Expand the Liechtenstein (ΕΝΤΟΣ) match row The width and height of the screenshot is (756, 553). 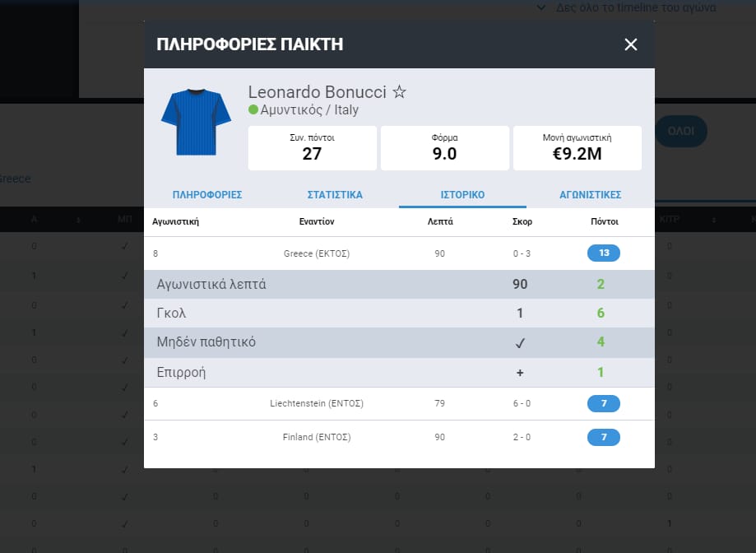click(399, 403)
